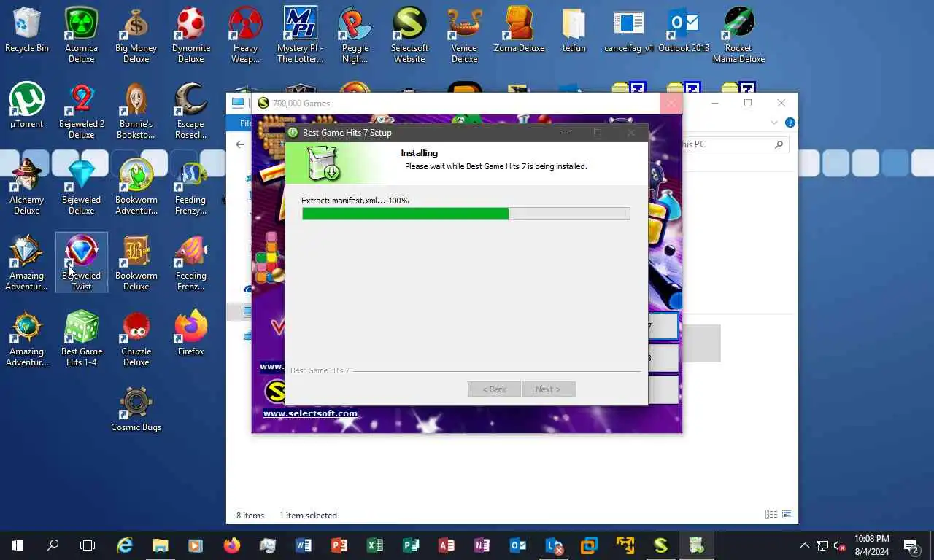Open Word from the taskbar
The width and height of the screenshot is (934, 560).
(304, 545)
